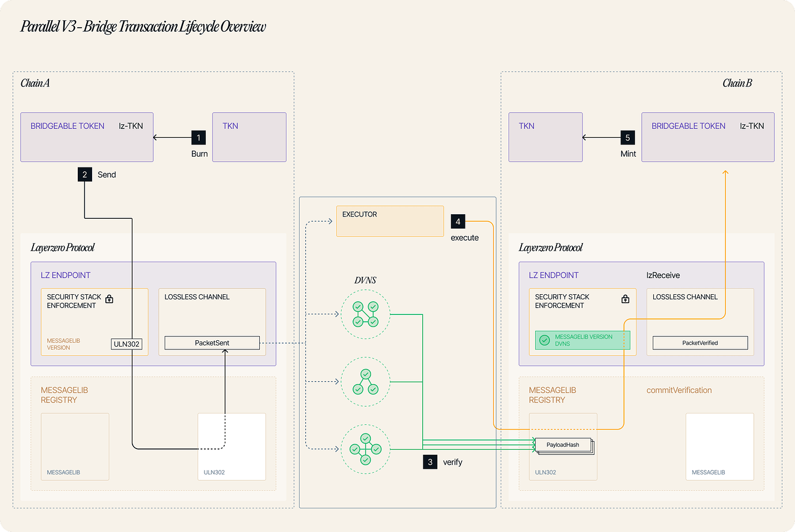Screen dimensions: 795x532
Task: Click the 'Mint' label
Action: coord(629,154)
